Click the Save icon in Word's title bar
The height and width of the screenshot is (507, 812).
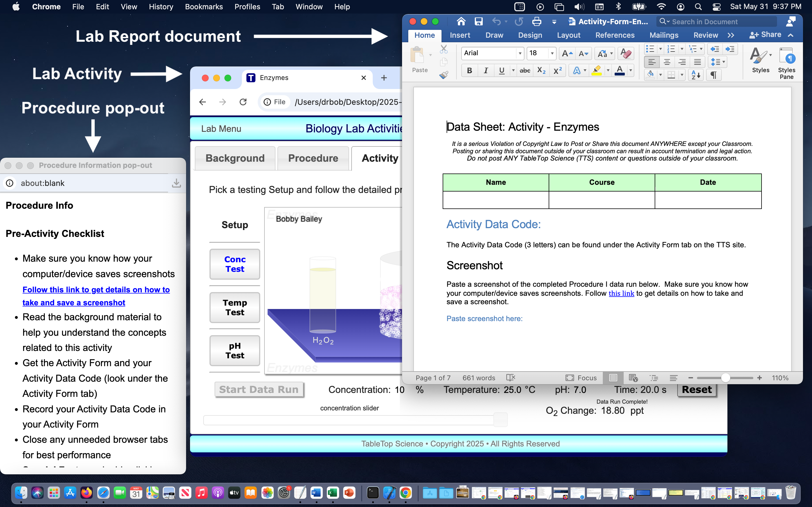pyautogui.click(x=478, y=22)
